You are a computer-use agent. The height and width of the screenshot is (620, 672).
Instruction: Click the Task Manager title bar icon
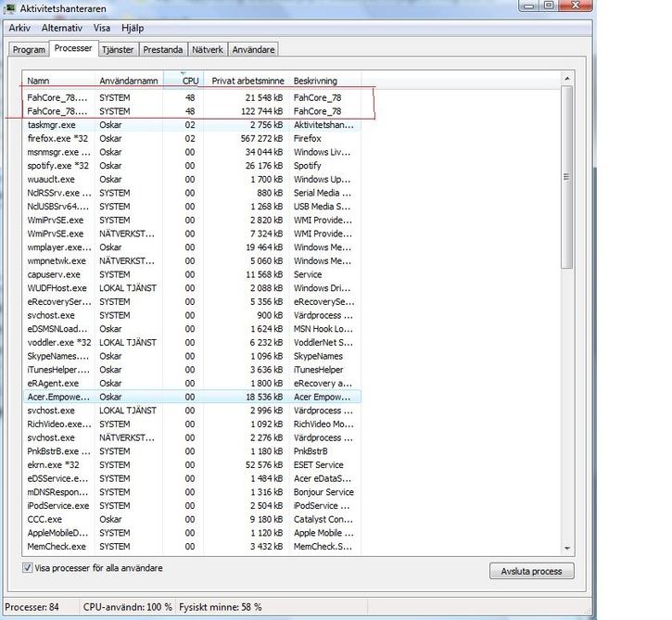click(x=10, y=8)
